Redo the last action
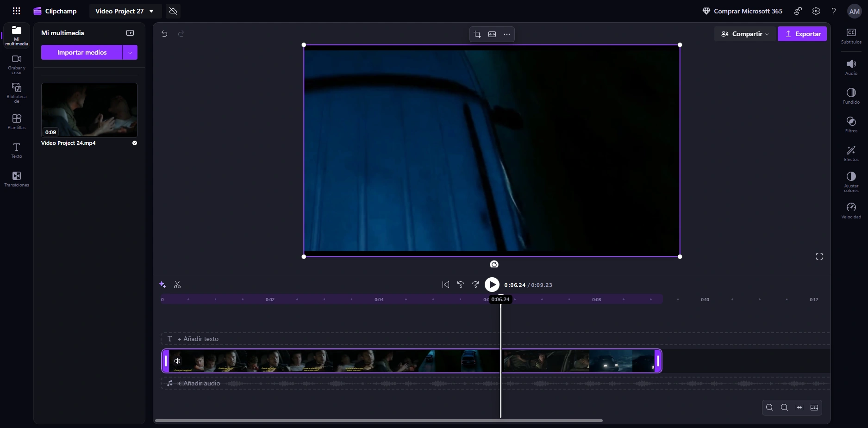The image size is (868, 428). click(181, 33)
